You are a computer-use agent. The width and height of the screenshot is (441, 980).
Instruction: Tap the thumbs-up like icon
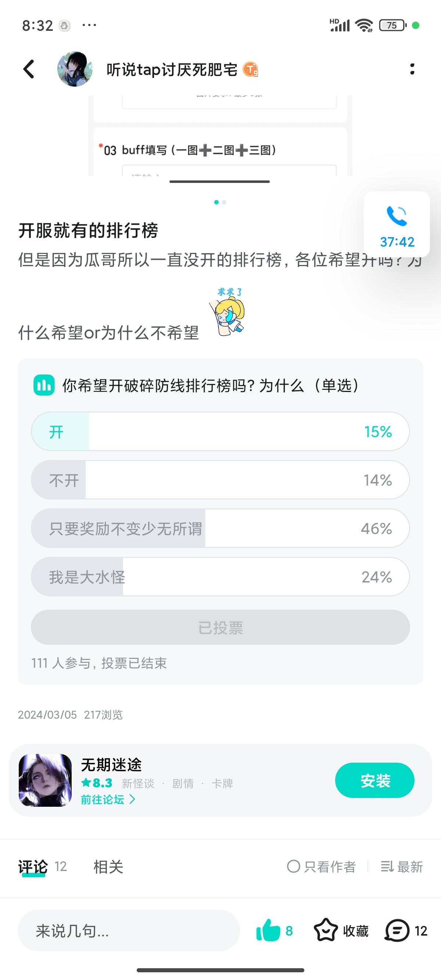269,930
